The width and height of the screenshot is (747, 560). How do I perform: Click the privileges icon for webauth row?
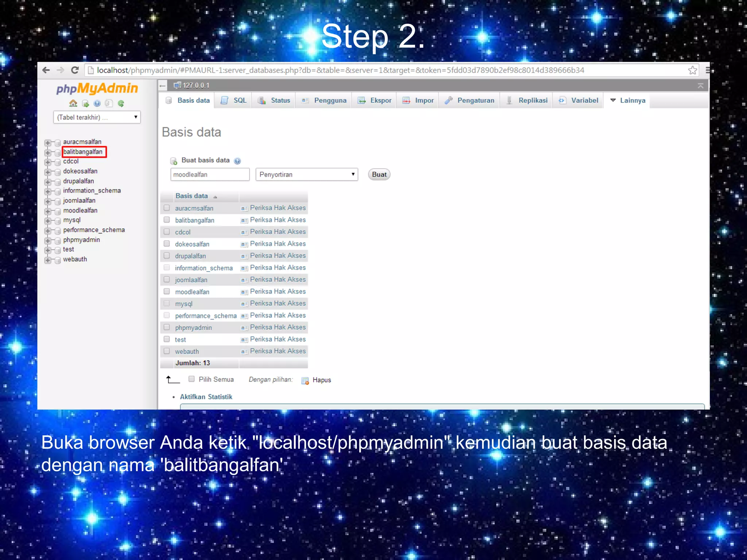pos(244,352)
